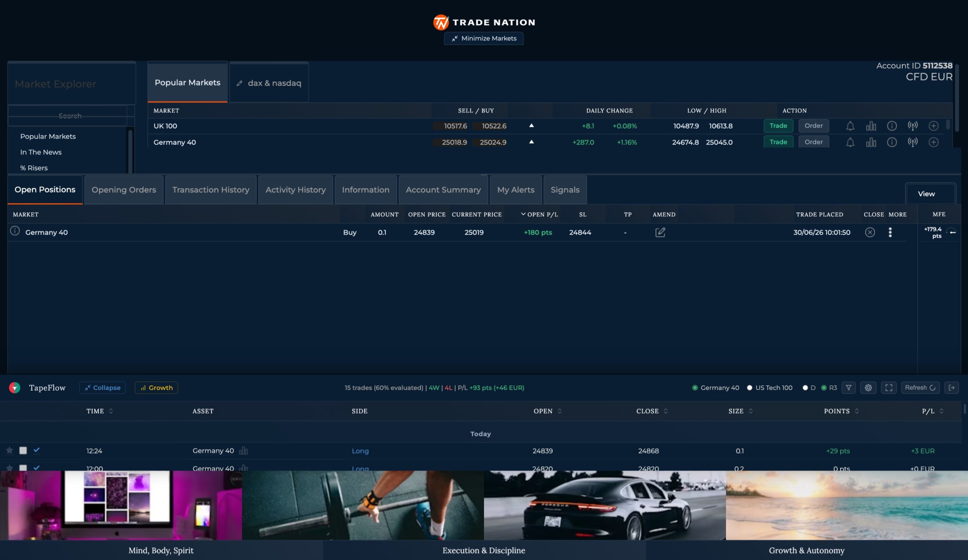
Task: Open the black Porsche thumbnail image
Action: click(605, 505)
